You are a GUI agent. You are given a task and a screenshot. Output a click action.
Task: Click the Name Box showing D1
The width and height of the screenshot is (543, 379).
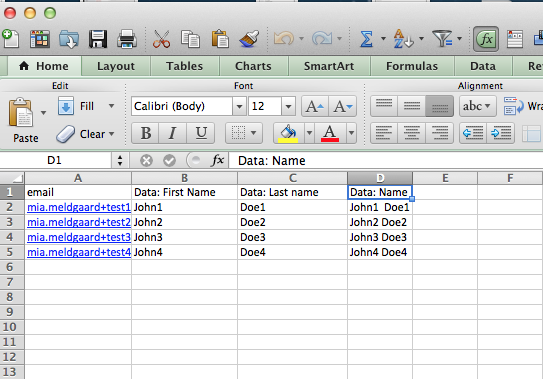tap(55, 160)
